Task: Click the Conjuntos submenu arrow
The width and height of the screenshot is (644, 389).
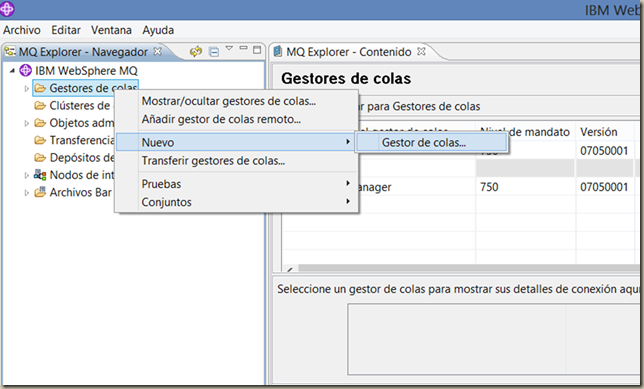Action: point(348,201)
